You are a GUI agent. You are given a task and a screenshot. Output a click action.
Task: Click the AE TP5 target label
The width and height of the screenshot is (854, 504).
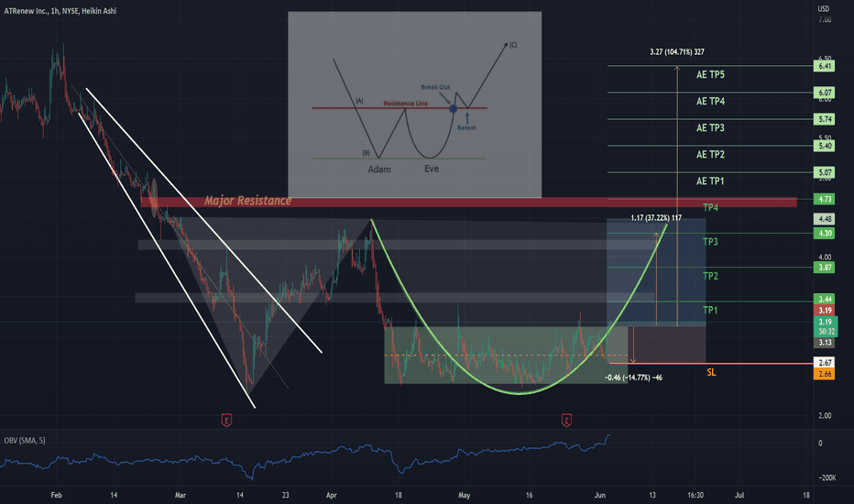pos(710,74)
